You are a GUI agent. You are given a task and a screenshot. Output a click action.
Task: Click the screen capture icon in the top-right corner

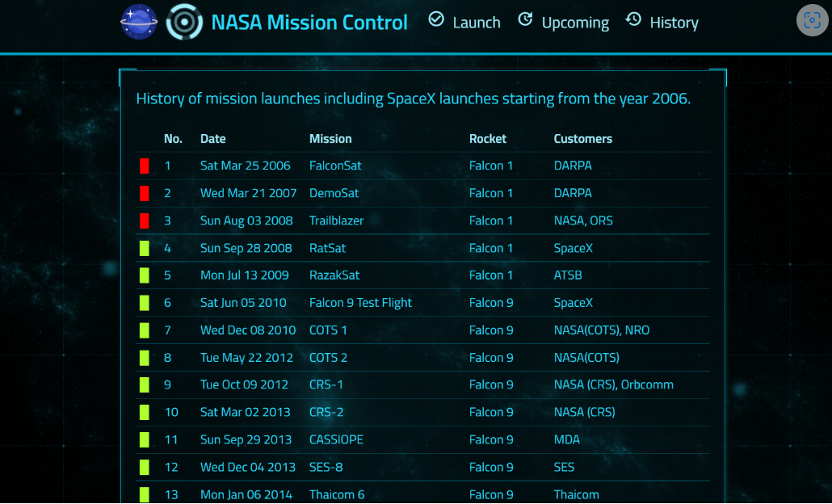[811, 20]
